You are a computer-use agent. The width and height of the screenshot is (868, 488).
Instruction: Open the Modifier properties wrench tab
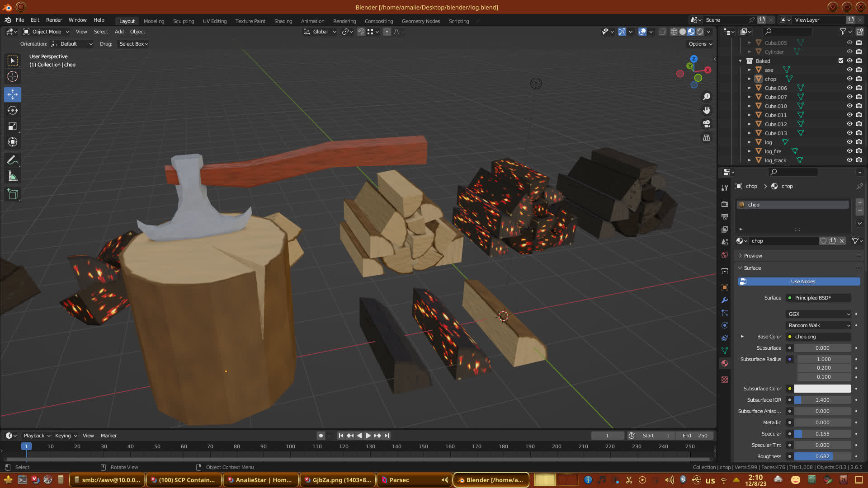(x=725, y=300)
